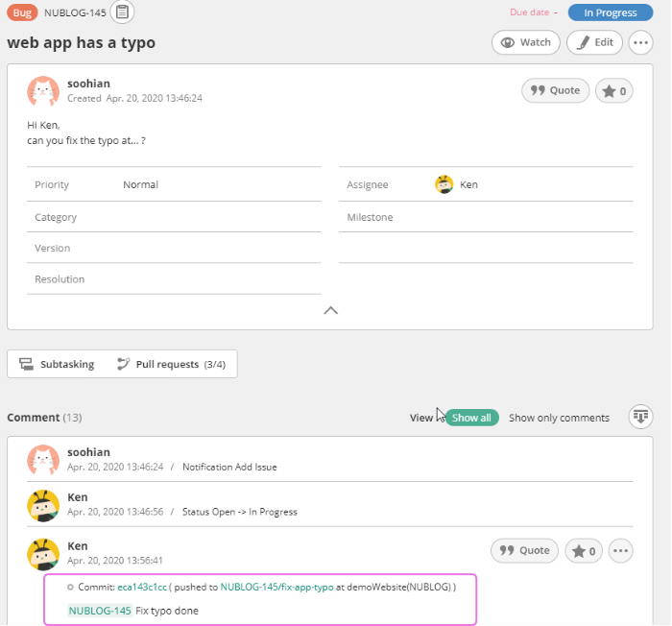Viewport: 672px width, 626px height.
Task: Star soohian's issue description
Action: click(614, 91)
